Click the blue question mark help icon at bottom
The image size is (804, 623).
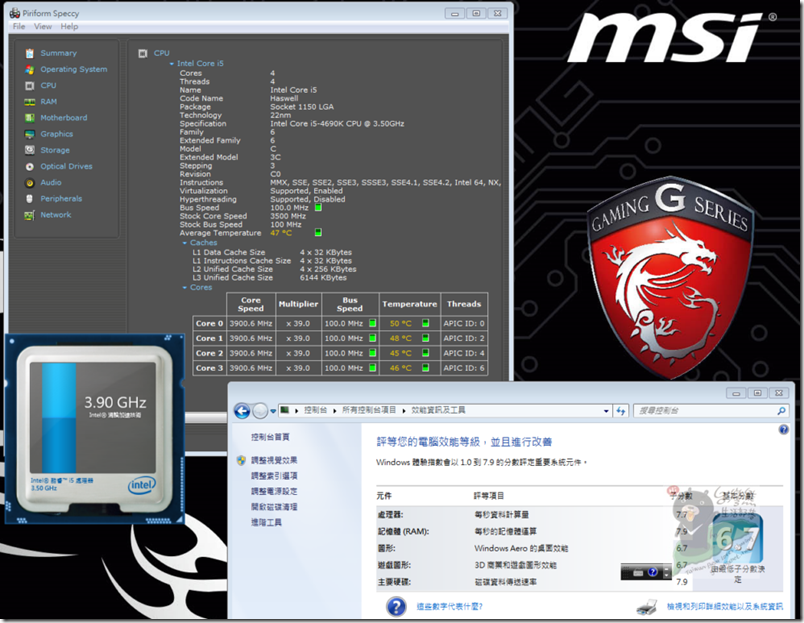pyautogui.click(x=396, y=607)
